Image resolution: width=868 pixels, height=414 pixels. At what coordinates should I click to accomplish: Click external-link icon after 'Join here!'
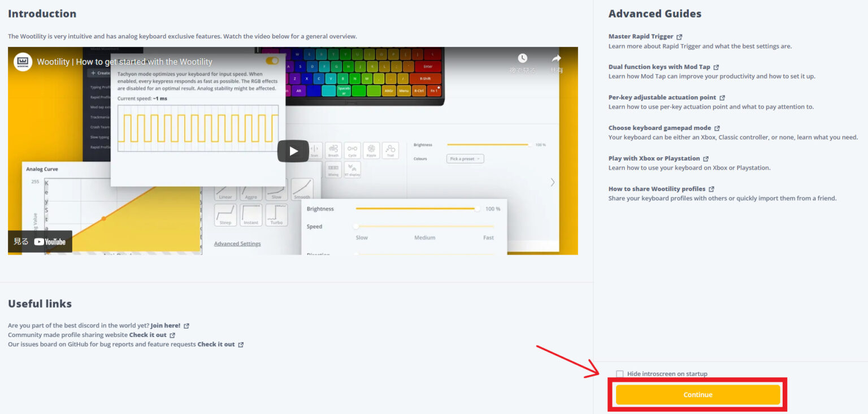coord(186,326)
